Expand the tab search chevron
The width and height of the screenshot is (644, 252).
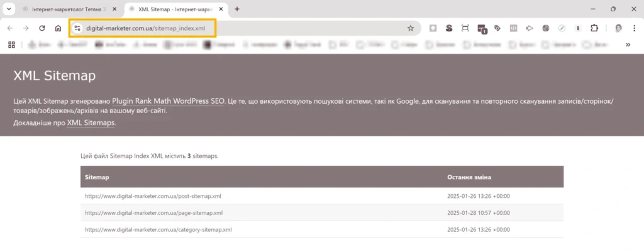tap(9, 9)
